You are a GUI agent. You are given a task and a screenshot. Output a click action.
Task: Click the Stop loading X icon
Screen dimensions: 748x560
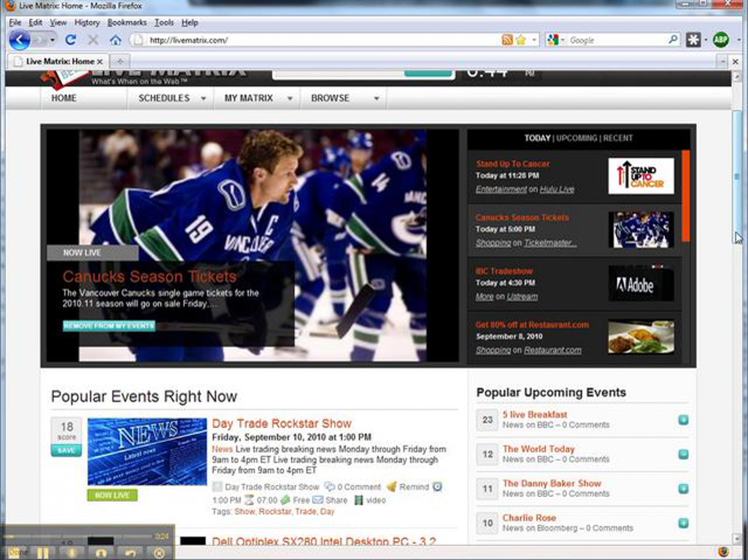pyautogui.click(x=93, y=40)
